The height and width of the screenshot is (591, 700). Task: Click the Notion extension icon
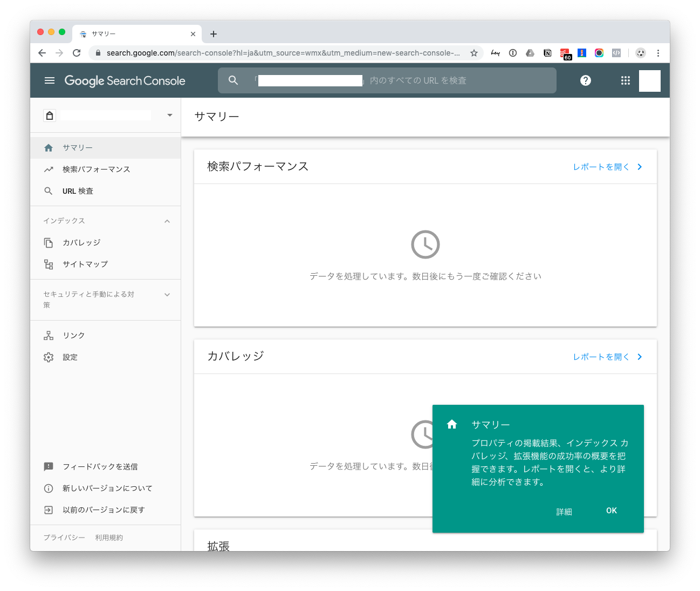[547, 53]
